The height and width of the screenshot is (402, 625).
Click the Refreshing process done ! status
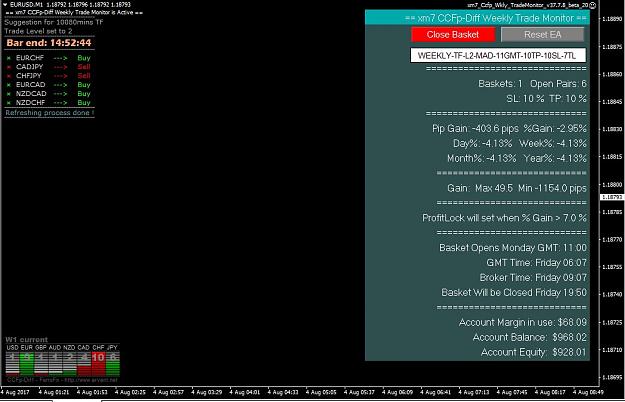(x=50, y=113)
